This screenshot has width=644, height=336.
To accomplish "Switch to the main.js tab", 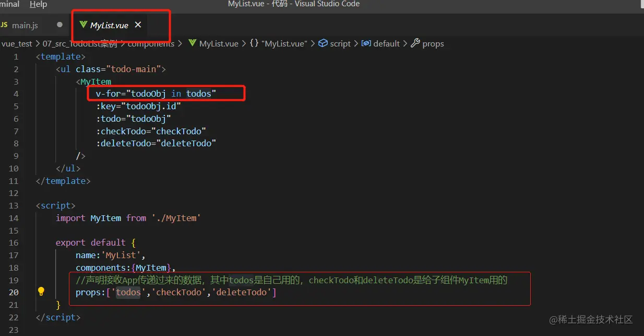I will [x=25, y=25].
